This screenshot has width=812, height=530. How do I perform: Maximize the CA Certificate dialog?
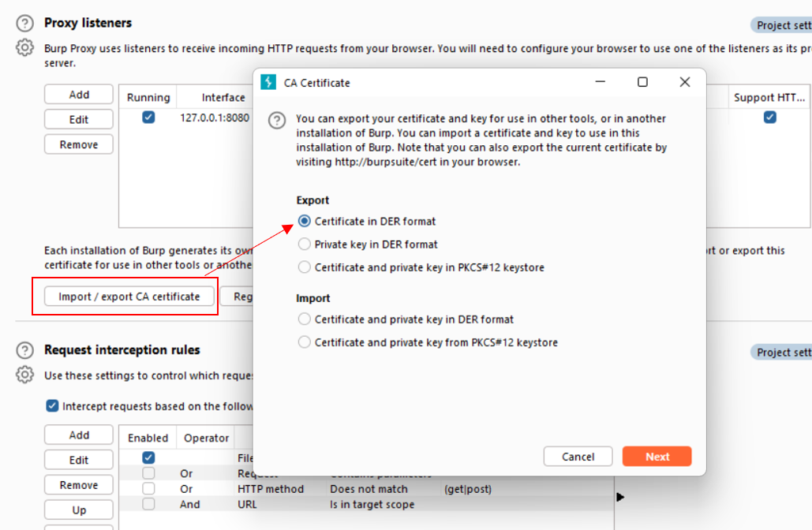[x=642, y=82]
